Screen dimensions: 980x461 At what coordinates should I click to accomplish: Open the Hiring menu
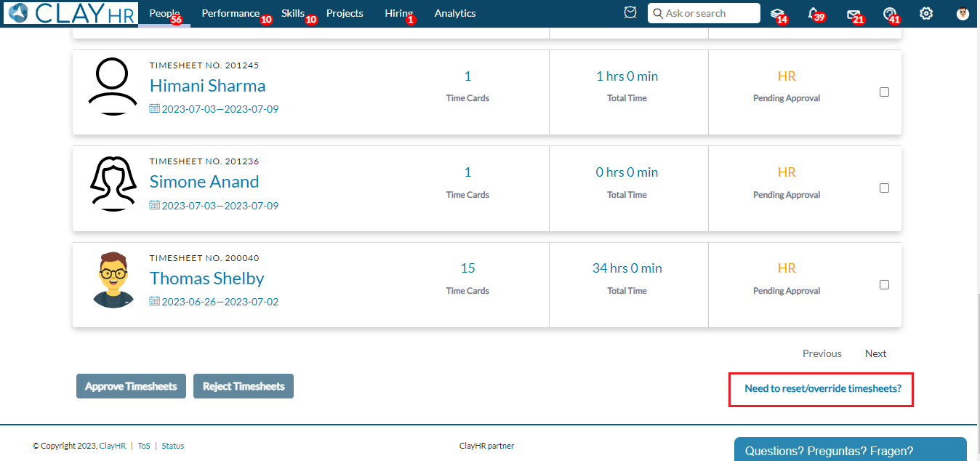click(x=399, y=13)
